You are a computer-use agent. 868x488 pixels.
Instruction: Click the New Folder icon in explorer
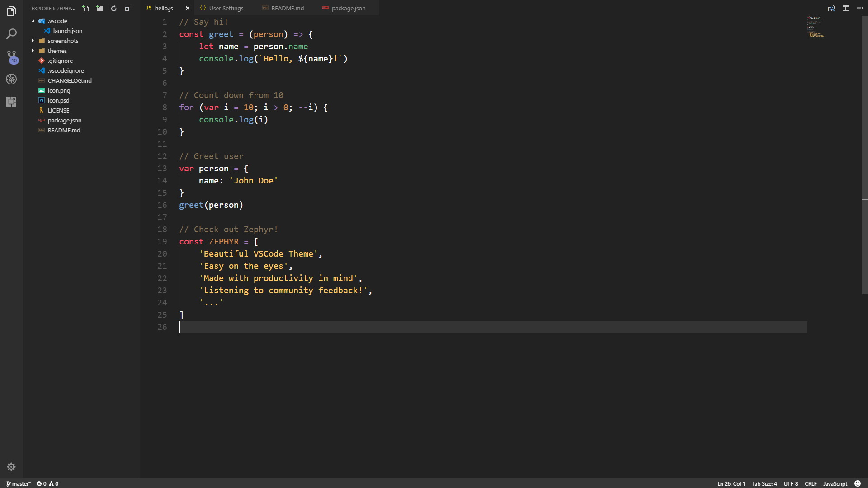(99, 8)
